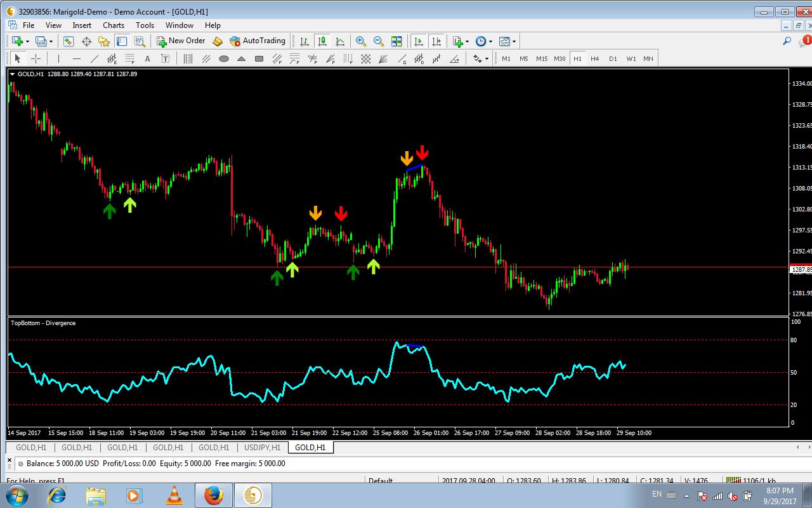Select the Rectangle shape tool
The width and height of the screenshot is (812, 508).
coord(259,58)
